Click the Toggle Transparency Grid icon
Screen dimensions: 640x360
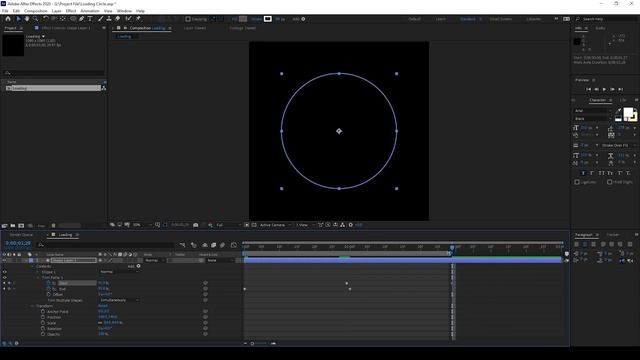click(254, 225)
